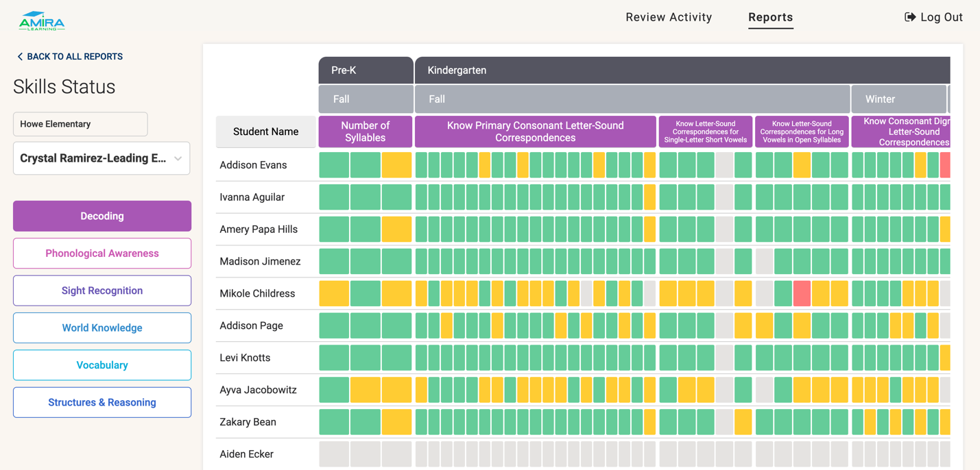Select the Sight Recognition filter
This screenshot has height=470, width=980.
point(101,290)
